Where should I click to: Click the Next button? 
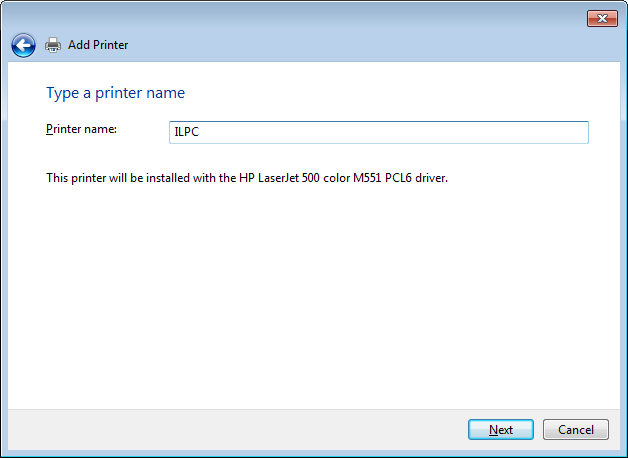click(x=501, y=430)
